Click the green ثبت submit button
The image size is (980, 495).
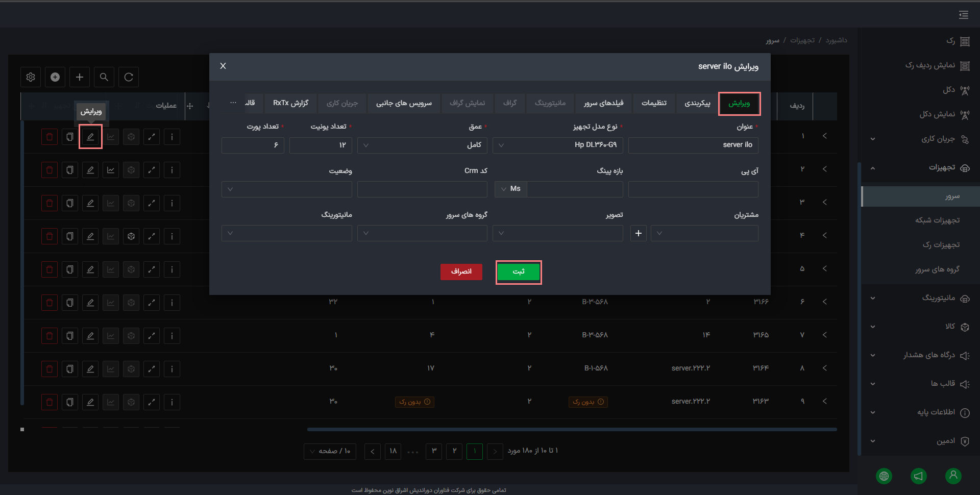(x=519, y=272)
